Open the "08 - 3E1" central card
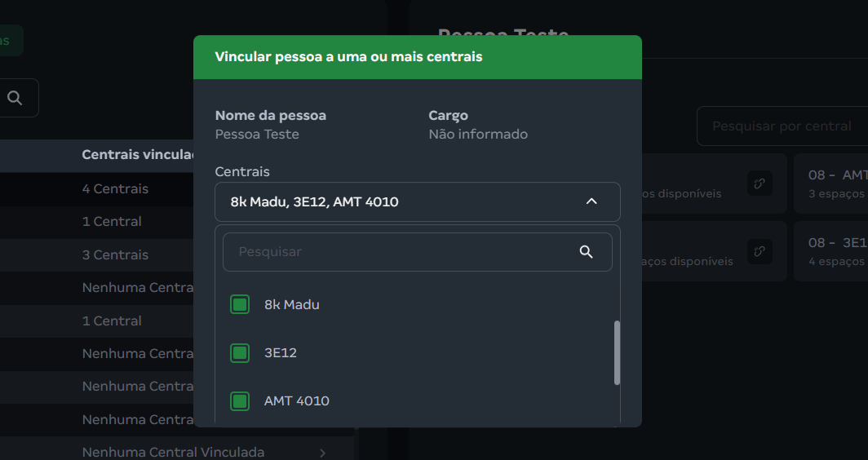The width and height of the screenshot is (868, 460). click(832, 251)
